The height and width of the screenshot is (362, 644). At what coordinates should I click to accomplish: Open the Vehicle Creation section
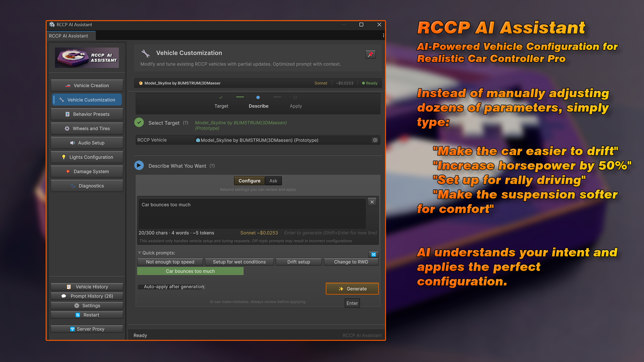(87, 85)
